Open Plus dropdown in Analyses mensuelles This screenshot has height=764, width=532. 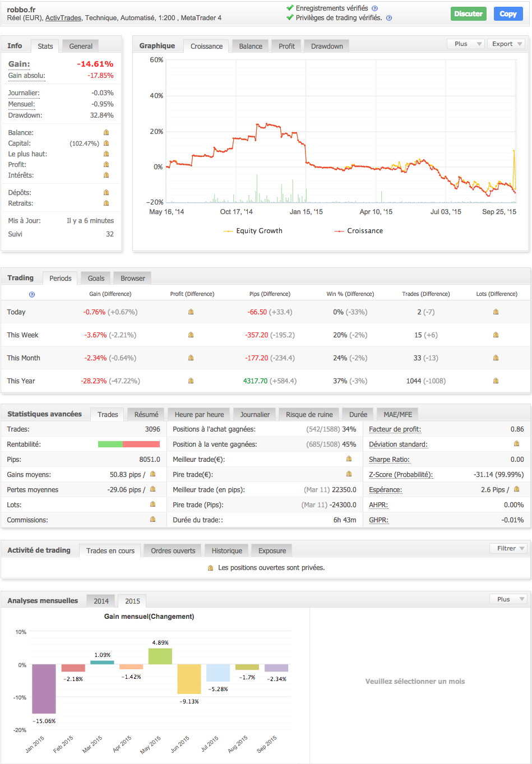tap(508, 599)
